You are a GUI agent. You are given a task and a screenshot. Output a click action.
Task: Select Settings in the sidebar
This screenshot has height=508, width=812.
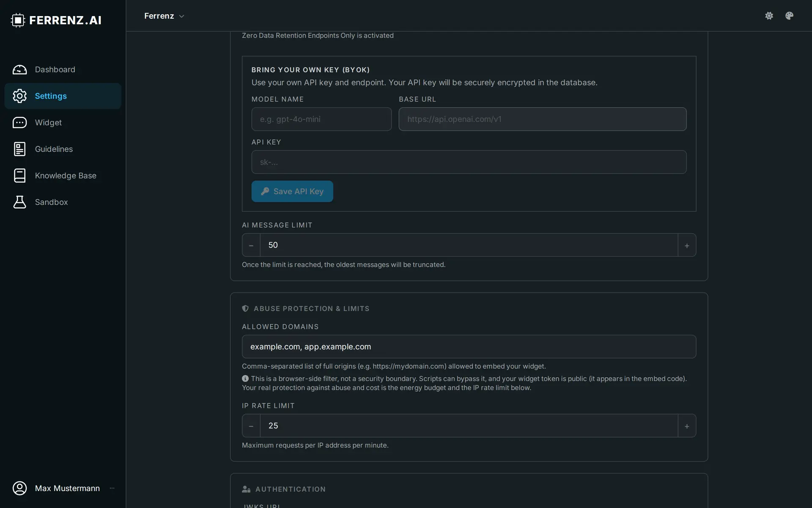point(63,96)
